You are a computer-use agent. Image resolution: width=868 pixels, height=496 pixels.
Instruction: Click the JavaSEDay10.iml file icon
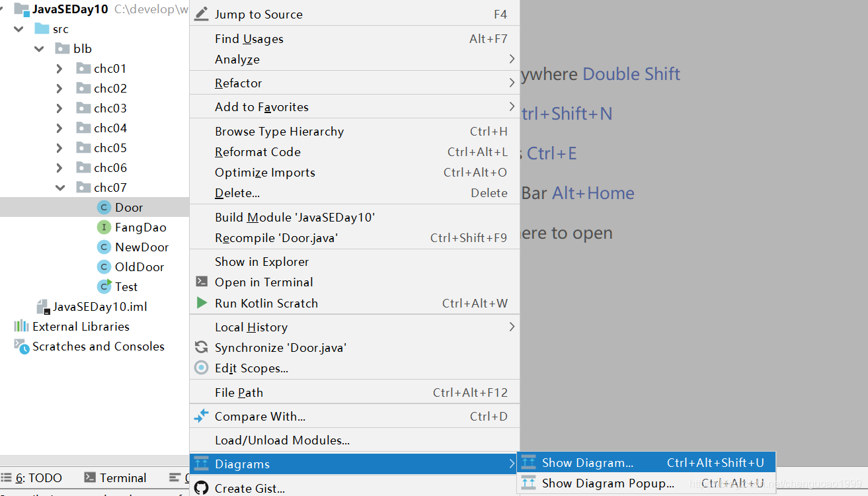(43, 306)
